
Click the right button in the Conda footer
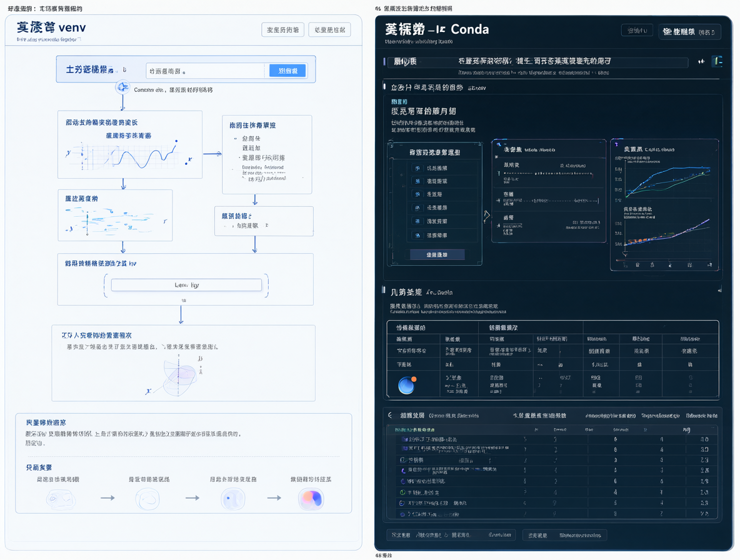[564, 535]
